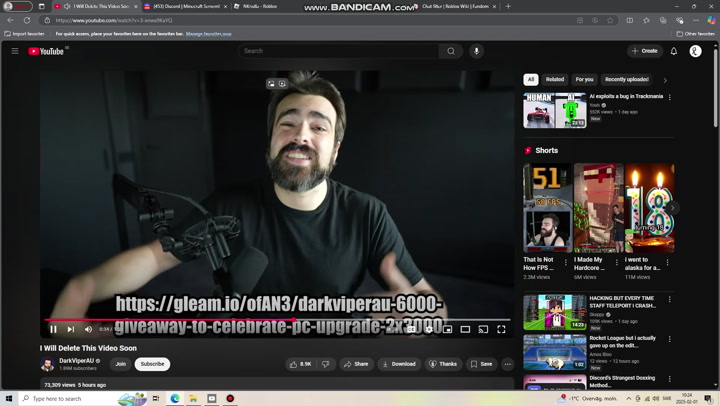This screenshot has height=406, width=720.
Task: Submit search with the magnifier button
Action: tap(451, 51)
